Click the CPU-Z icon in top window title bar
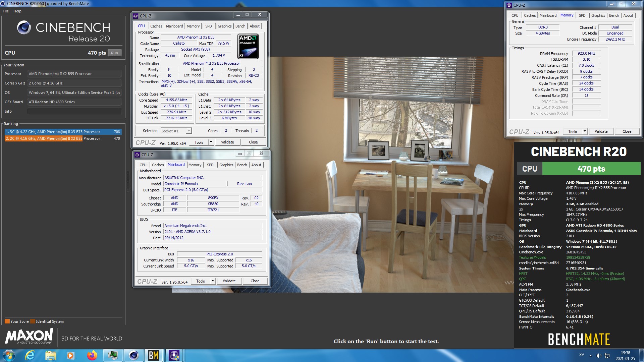 tap(136, 16)
